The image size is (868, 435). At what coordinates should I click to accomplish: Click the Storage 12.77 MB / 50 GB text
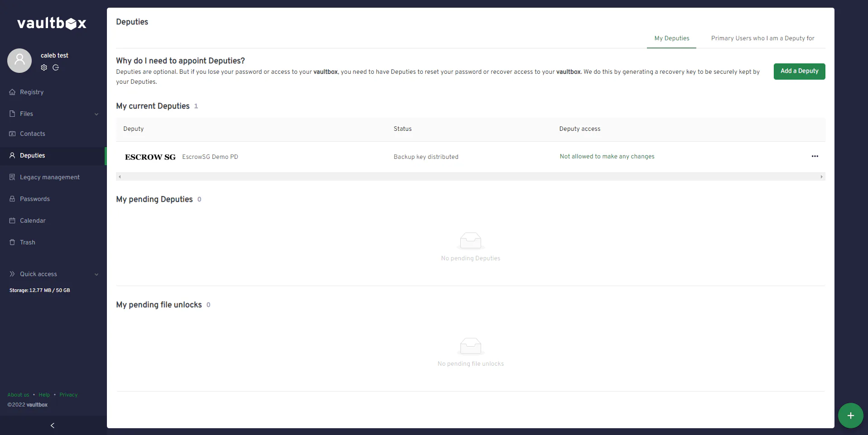click(x=40, y=290)
